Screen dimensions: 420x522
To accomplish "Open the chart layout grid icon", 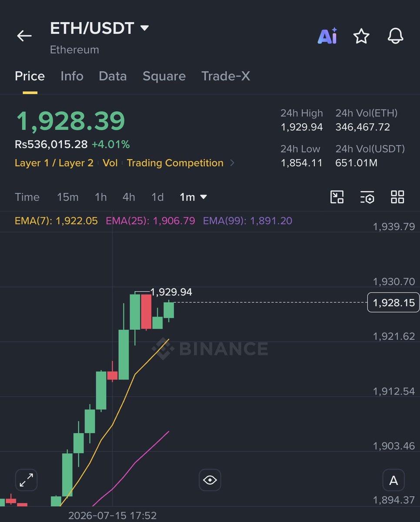I will [x=397, y=197].
